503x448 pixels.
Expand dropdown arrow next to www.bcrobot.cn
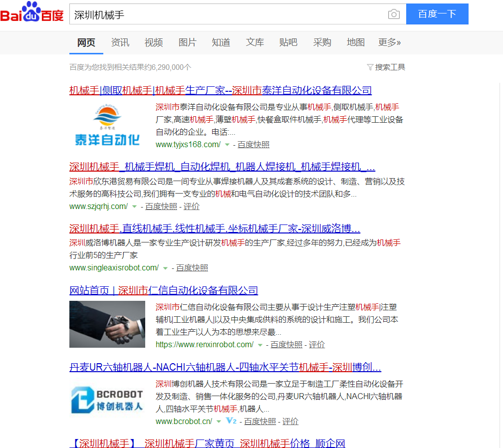(219, 422)
